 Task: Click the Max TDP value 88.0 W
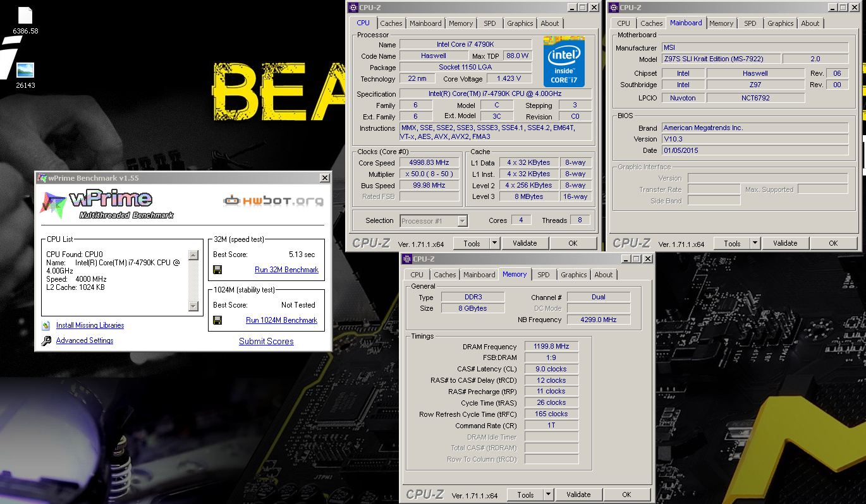pyautogui.click(x=518, y=56)
